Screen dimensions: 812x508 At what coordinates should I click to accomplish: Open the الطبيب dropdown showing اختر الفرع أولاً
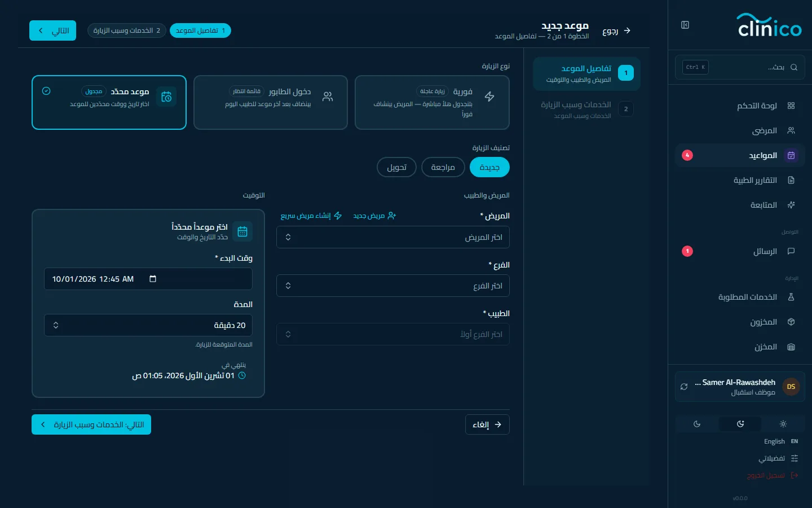coord(393,334)
